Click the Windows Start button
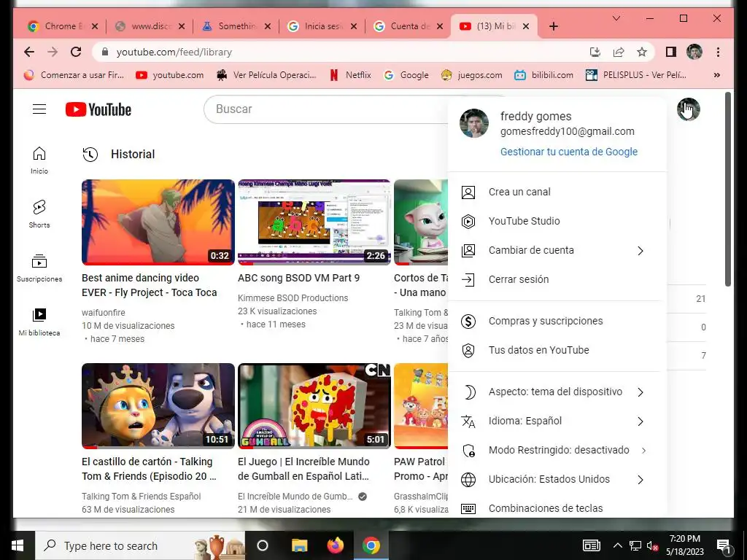 [x=18, y=545]
